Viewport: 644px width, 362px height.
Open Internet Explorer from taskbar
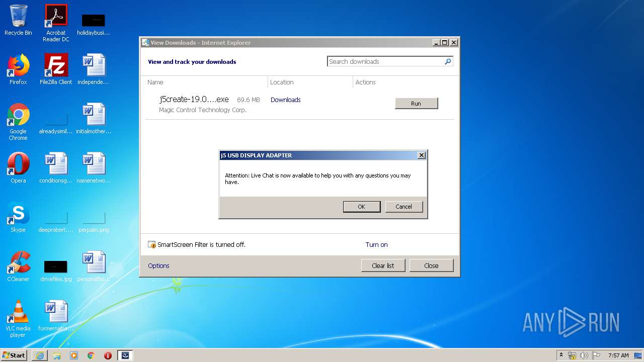40,355
